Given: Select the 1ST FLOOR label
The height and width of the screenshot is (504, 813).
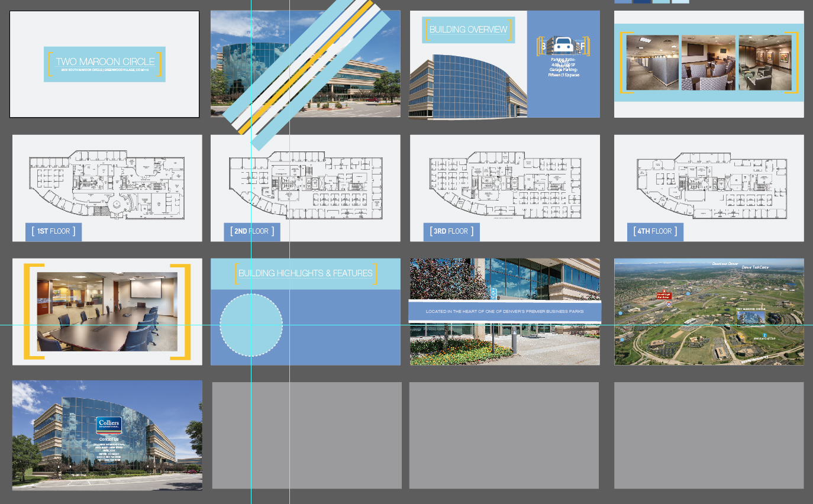Looking at the screenshot, I should coord(53,231).
